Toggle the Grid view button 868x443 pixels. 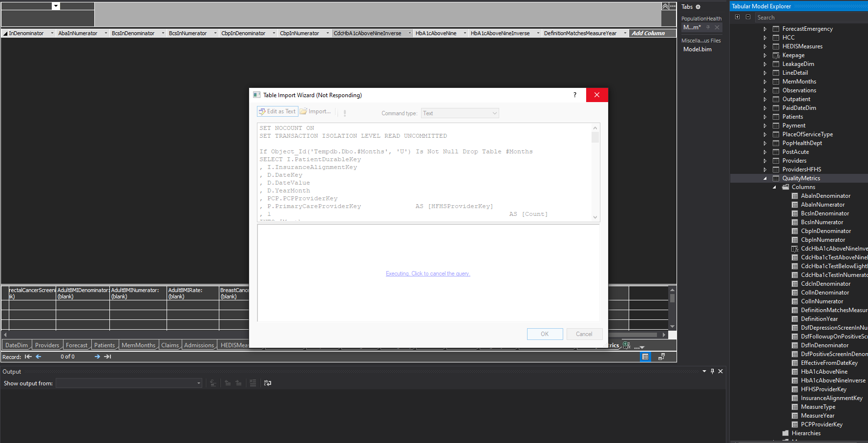coord(645,357)
